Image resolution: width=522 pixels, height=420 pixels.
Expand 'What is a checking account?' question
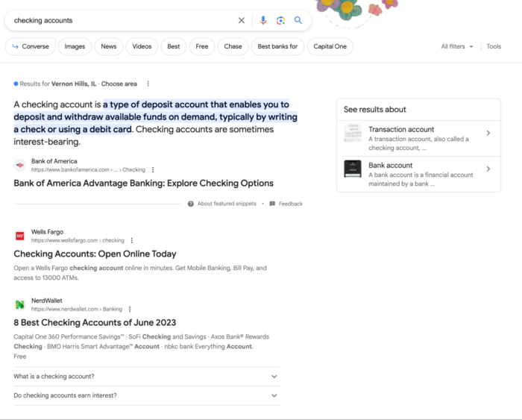click(146, 377)
